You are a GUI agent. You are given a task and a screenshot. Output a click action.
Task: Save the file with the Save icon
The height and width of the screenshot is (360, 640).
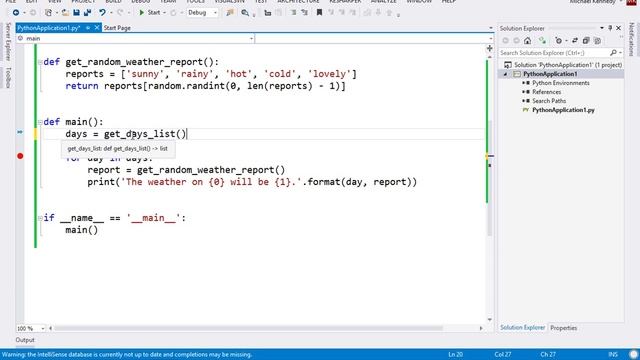click(76, 13)
